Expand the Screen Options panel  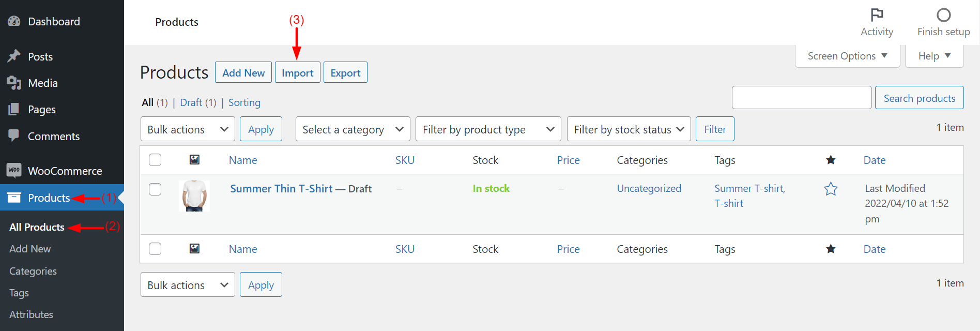847,56
